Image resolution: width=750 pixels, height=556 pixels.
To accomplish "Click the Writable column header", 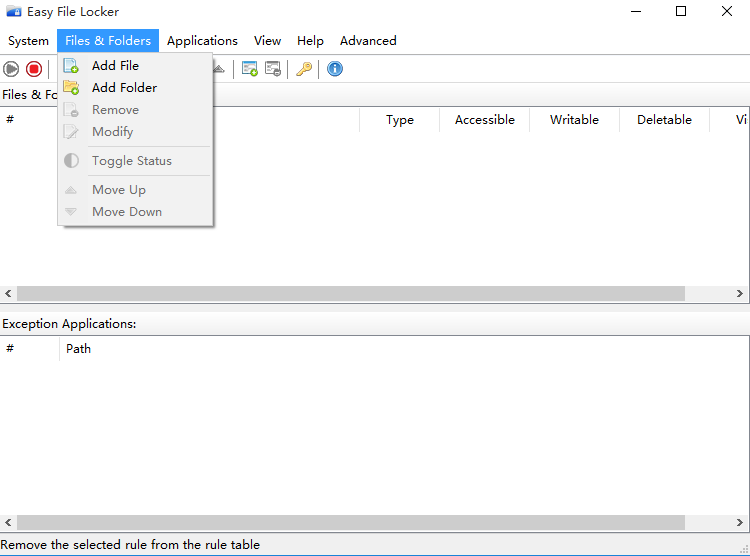I will click(574, 120).
